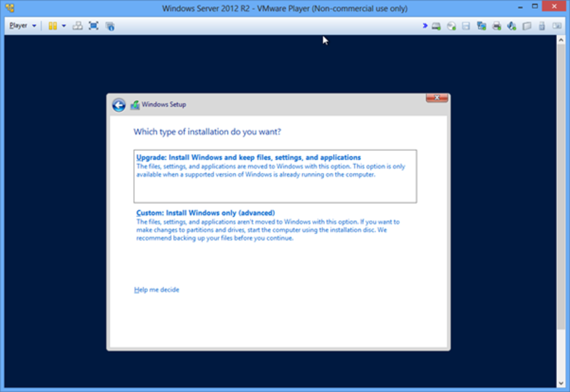570x392 pixels.
Task: Expand the collapsed toolbar chevron
Action: pyautogui.click(x=426, y=26)
